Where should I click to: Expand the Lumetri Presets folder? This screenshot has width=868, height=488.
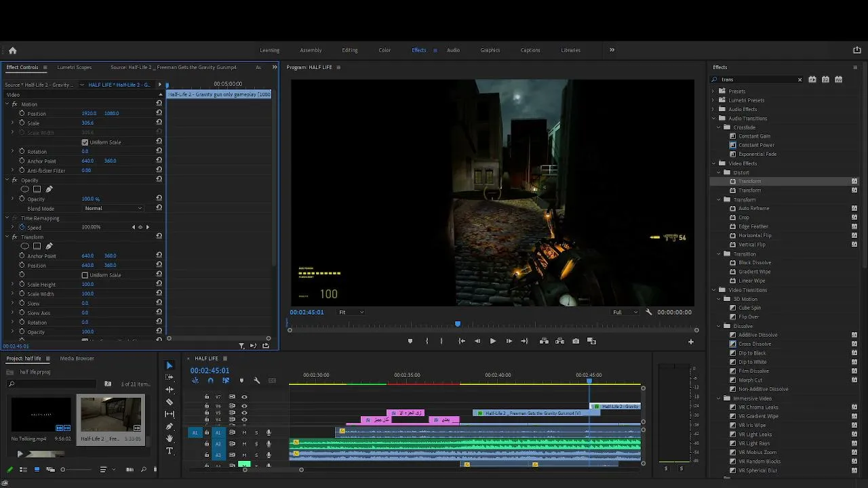click(x=713, y=100)
